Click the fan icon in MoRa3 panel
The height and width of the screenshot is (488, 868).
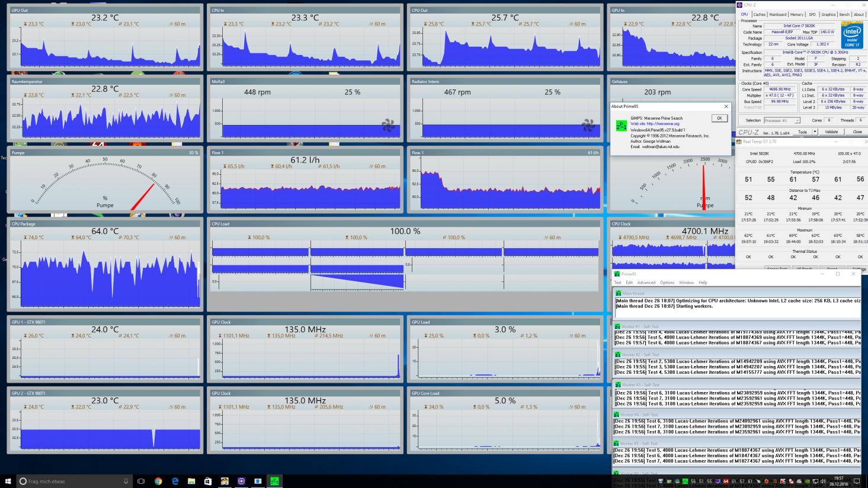pyautogui.click(x=388, y=124)
